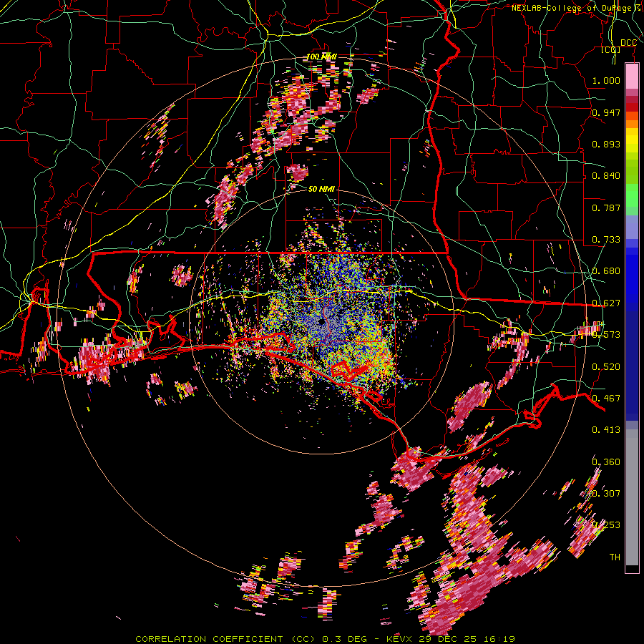Click the KEVX station identifier in the caption
Screen dimensions: 644x644
click(400, 639)
